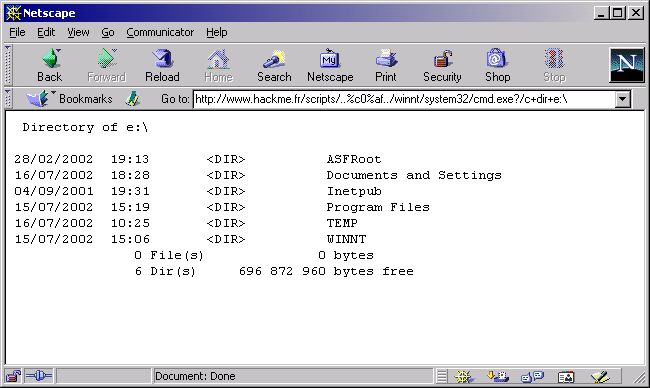
Task: Click the security padlock in the status bar
Action: pyautogui.click(x=13, y=376)
